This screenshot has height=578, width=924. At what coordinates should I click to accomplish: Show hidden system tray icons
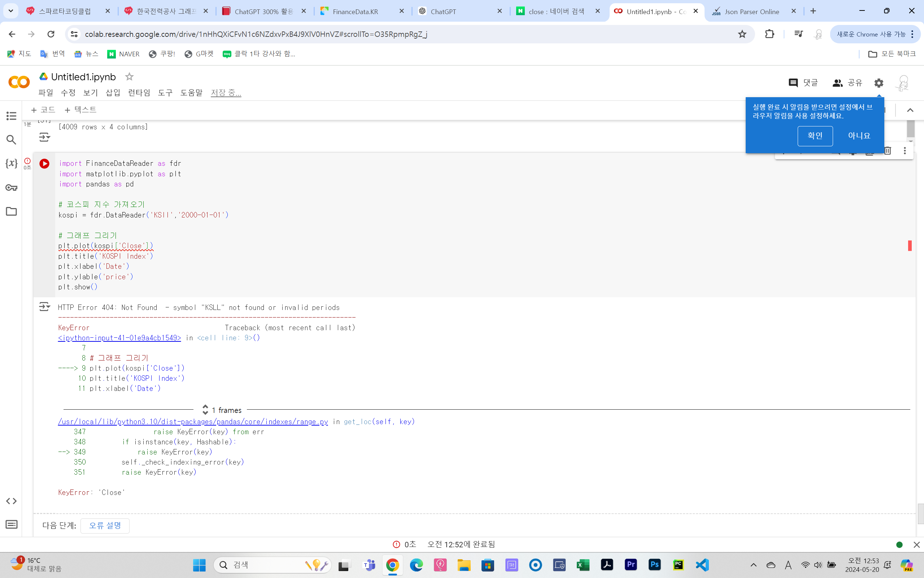point(753,565)
